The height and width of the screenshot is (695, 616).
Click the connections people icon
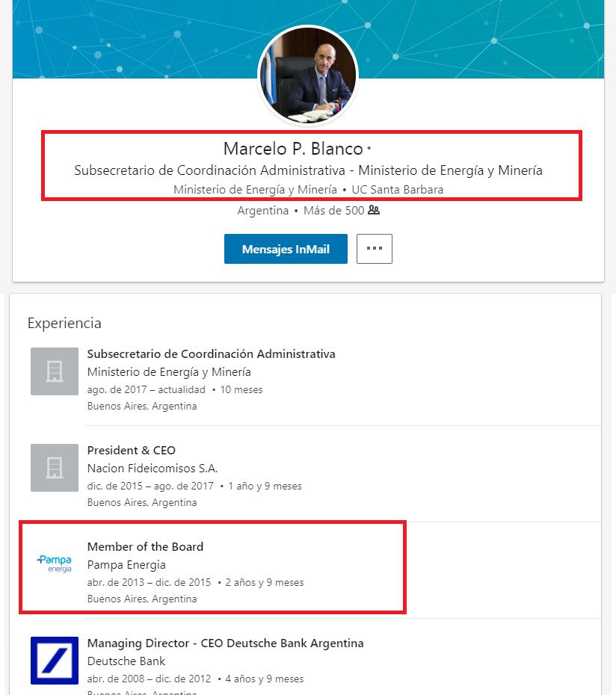coord(374,211)
